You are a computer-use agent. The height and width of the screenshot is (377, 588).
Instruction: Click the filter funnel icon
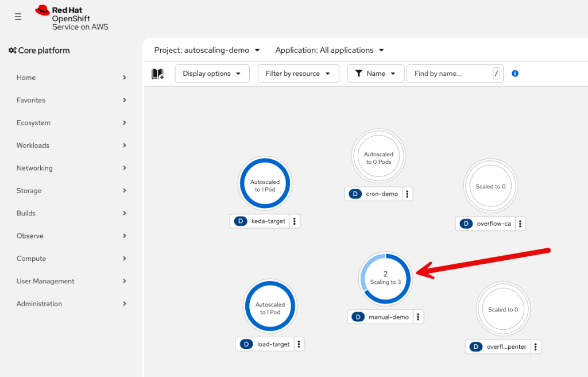tap(359, 73)
